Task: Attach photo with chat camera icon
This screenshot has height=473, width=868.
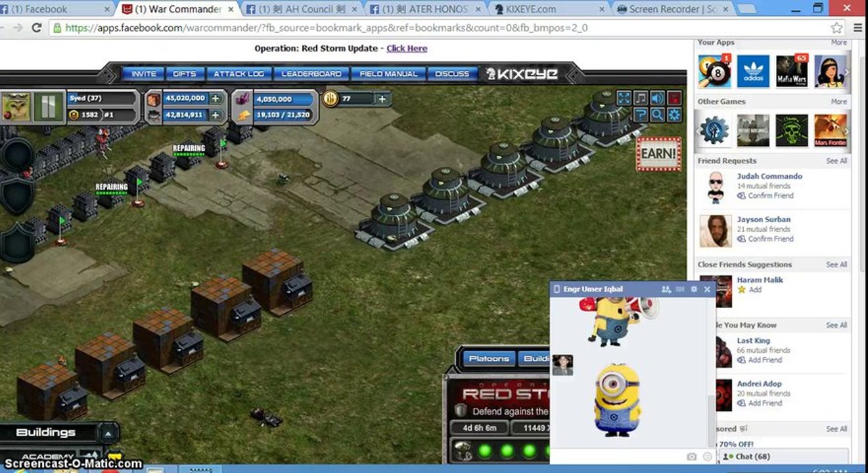Action: 691,457
